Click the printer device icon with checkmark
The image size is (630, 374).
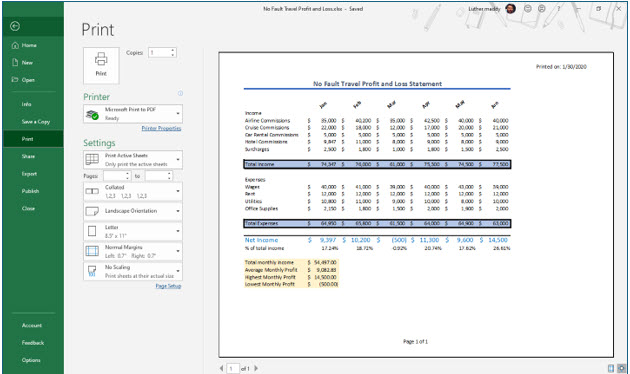tap(92, 114)
